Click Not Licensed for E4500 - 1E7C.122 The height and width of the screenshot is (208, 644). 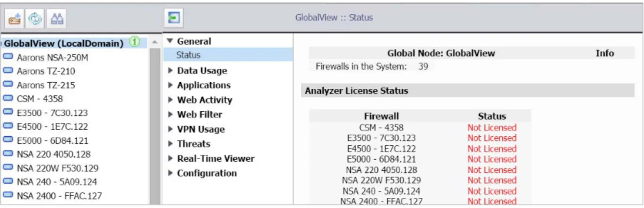[x=492, y=149]
